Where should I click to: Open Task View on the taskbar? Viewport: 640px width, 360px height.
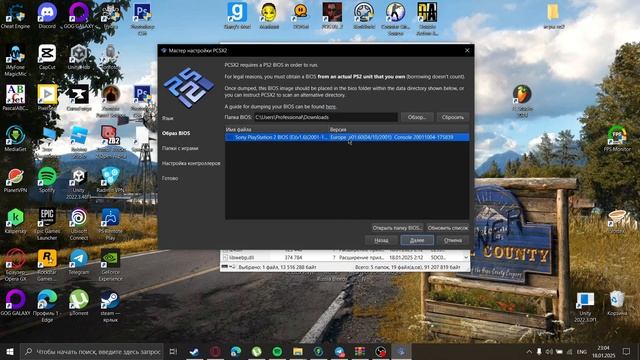click(x=173, y=351)
